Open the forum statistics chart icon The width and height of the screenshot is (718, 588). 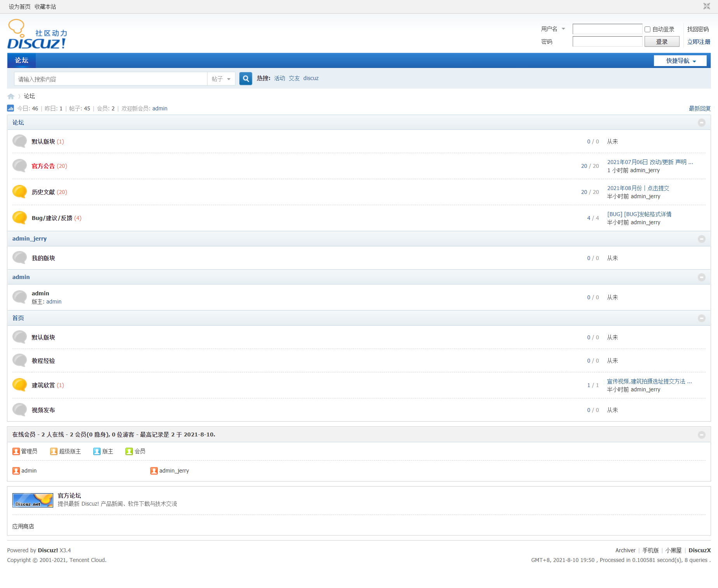(x=10, y=108)
